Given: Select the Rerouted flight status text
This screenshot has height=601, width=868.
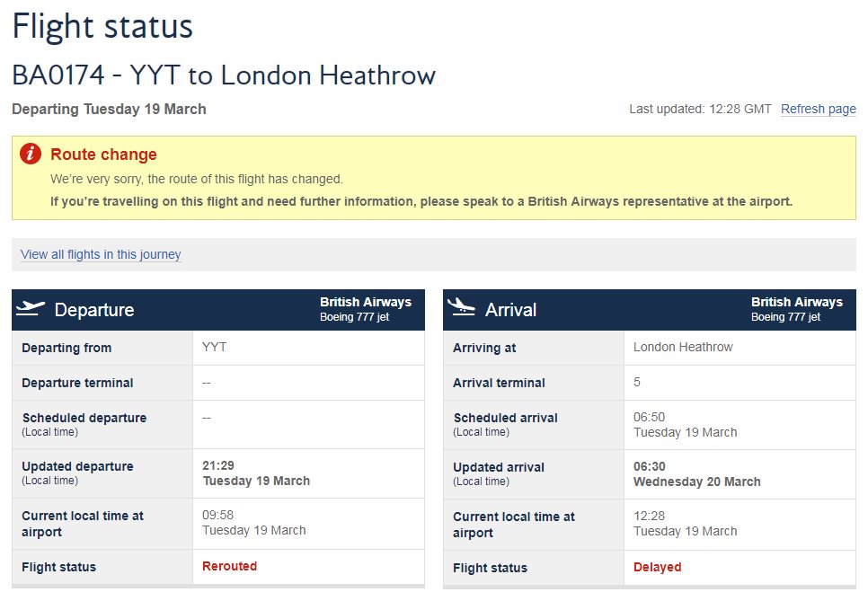Looking at the screenshot, I should click(229, 566).
